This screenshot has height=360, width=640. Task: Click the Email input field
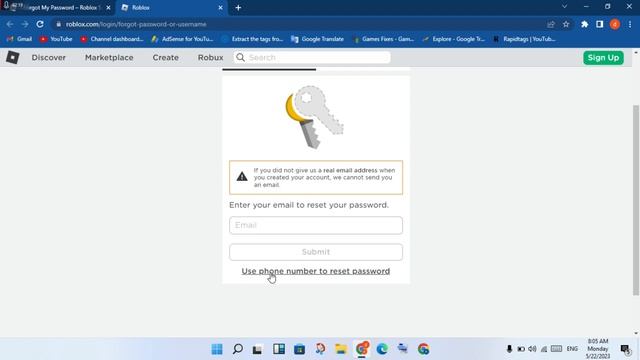click(316, 225)
